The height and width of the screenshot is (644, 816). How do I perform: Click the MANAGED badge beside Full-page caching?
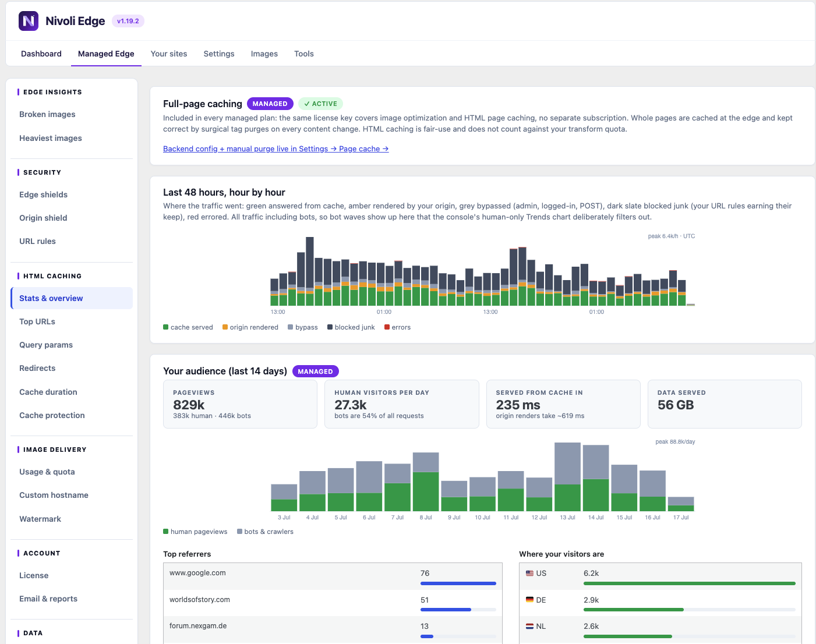(x=270, y=104)
